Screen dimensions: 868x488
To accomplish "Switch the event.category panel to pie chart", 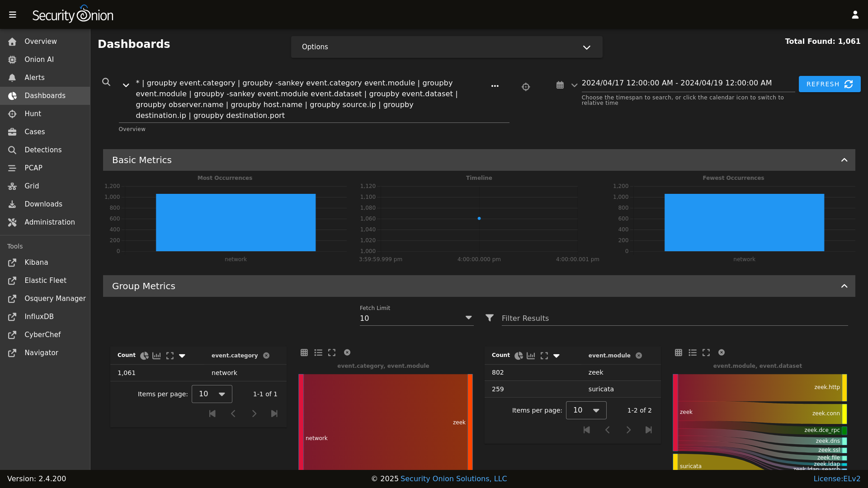I will coord(144,356).
